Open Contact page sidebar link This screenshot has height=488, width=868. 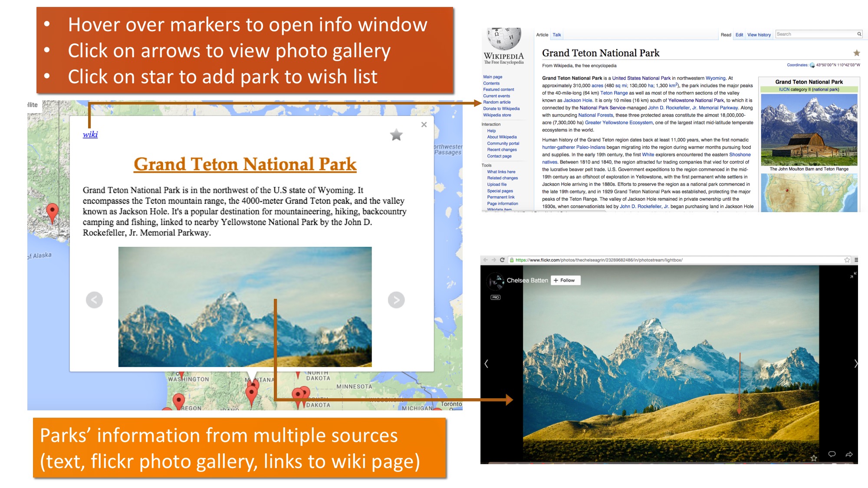499,156
